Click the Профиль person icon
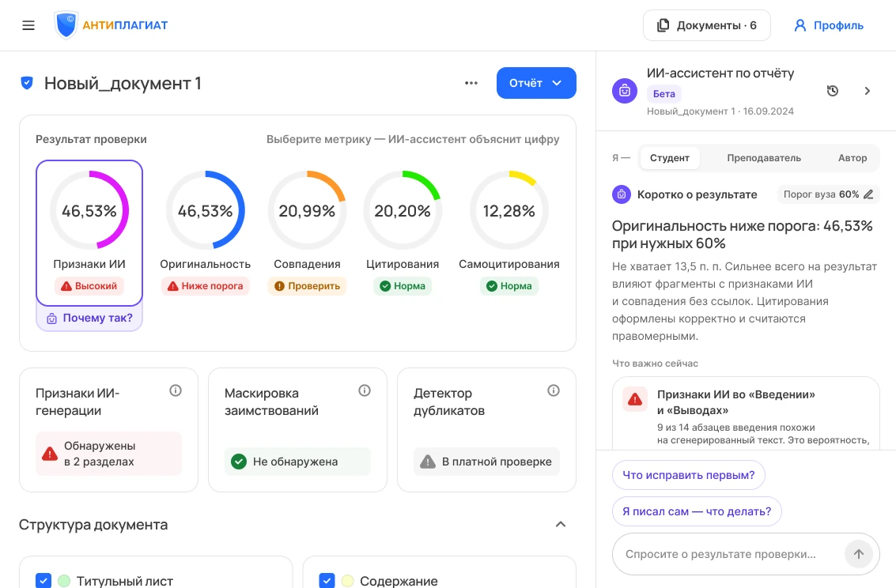 tap(800, 25)
